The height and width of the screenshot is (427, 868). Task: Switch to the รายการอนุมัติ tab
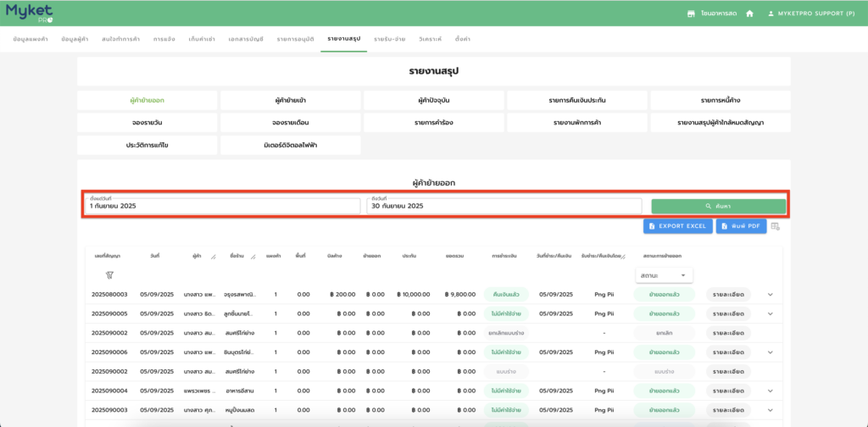[x=296, y=39]
